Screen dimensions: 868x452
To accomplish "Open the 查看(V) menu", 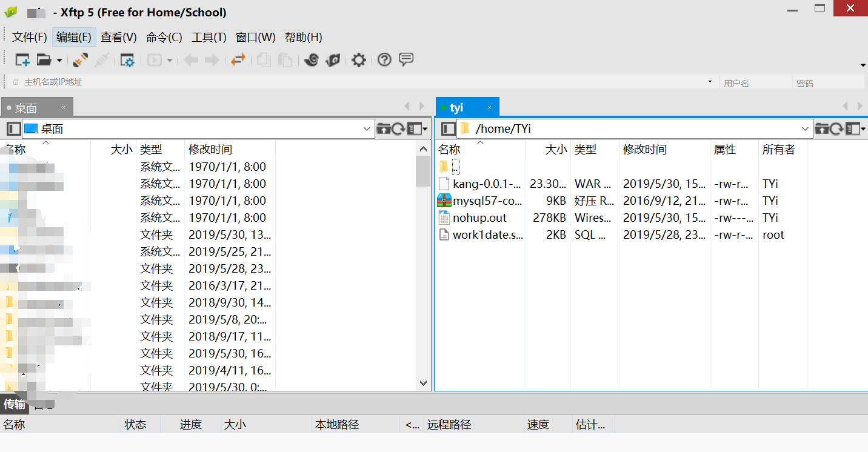I will coord(119,37).
